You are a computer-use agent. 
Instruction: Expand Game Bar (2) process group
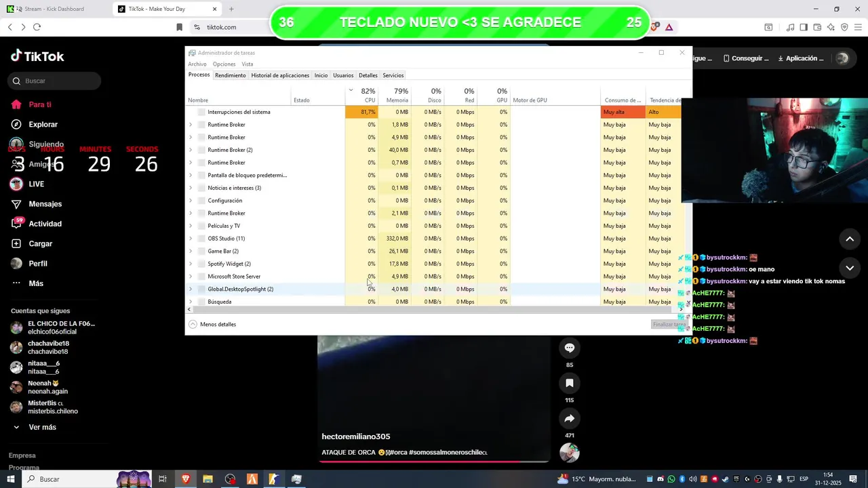tap(191, 251)
